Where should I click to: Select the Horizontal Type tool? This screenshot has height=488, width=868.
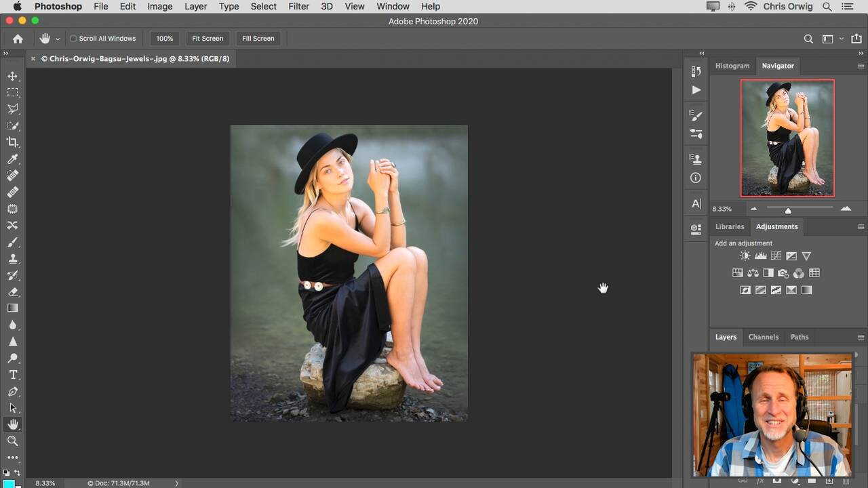[13, 375]
